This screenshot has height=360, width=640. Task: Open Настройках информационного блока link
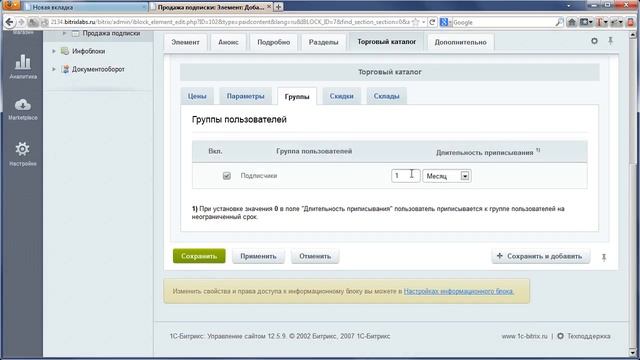point(458,291)
